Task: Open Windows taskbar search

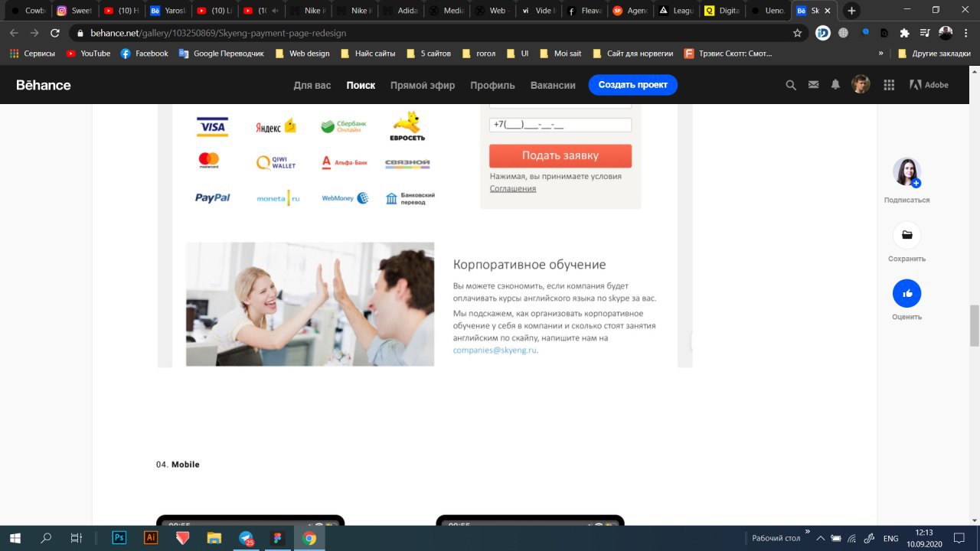Action: click(x=46, y=538)
